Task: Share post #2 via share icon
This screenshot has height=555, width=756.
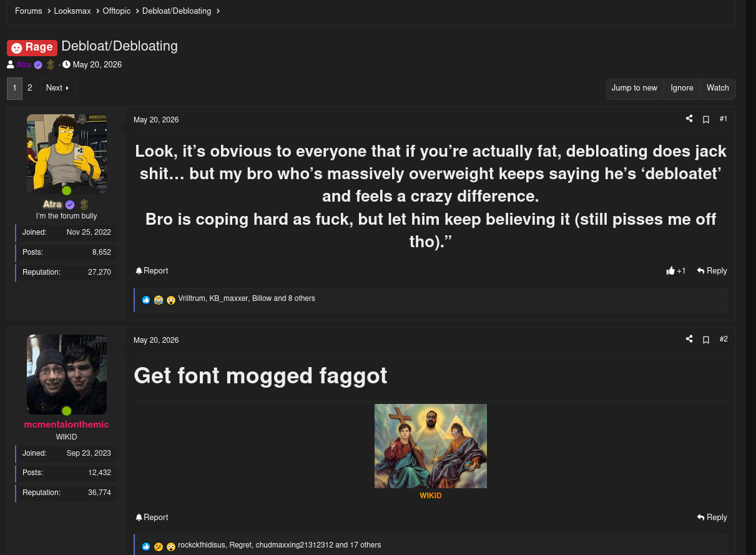Action: coord(689,339)
